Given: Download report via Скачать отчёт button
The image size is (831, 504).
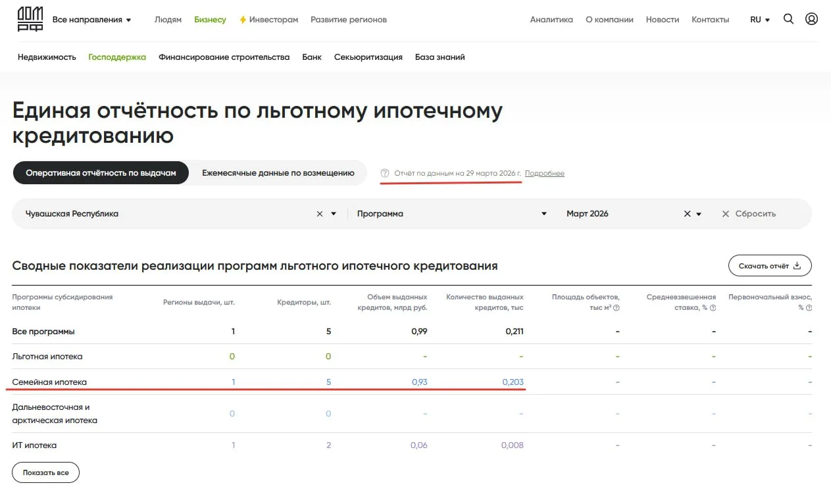Looking at the screenshot, I should (x=770, y=266).
